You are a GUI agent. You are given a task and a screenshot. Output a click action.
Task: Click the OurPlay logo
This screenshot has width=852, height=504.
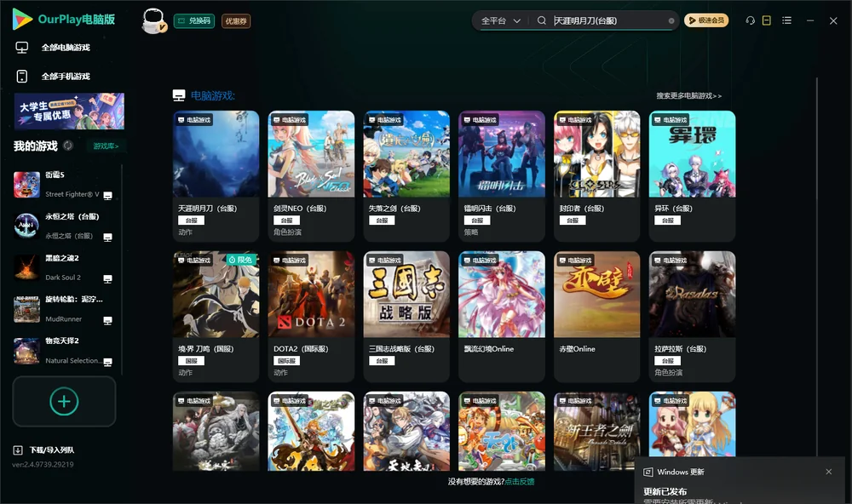point(63,20)
